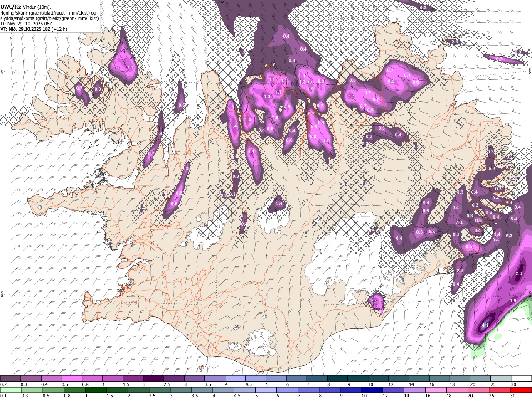
Task: Click the 1.2 precipitation value on the map
Action: [303, 82]
